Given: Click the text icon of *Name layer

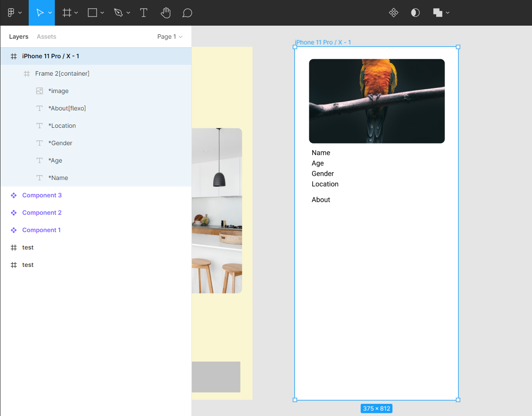Looking at the screenshot, I should click(x=40, y=178).
